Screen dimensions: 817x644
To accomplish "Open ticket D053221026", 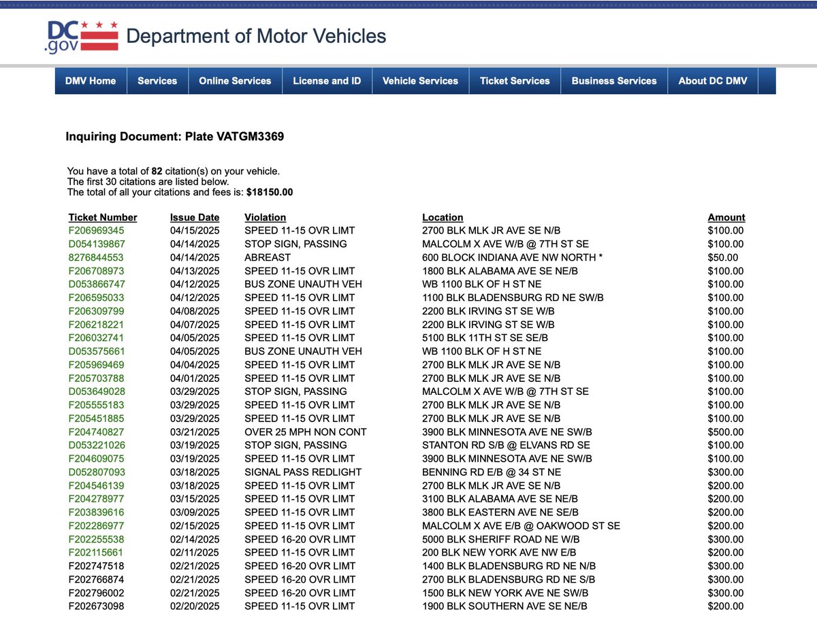I will click(97, 445).
